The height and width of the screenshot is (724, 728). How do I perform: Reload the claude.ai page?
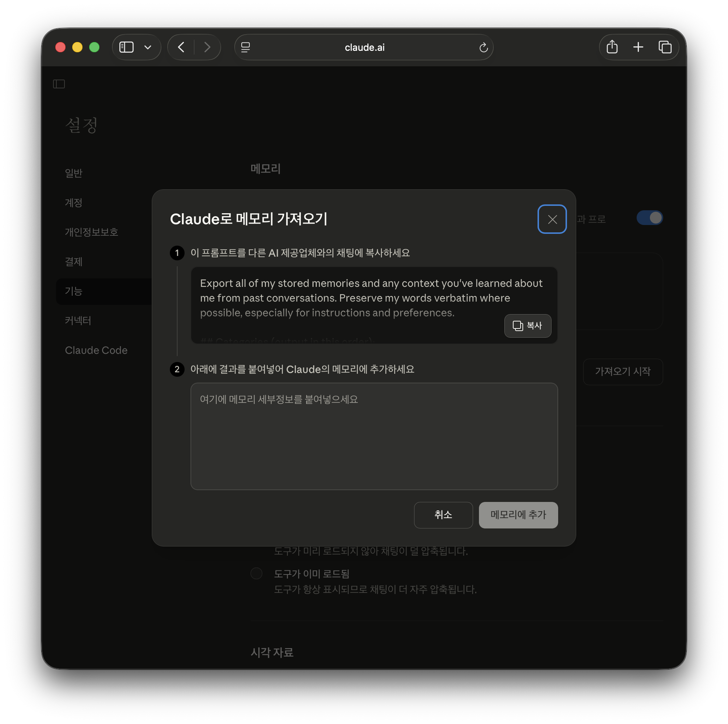point(483,48)
